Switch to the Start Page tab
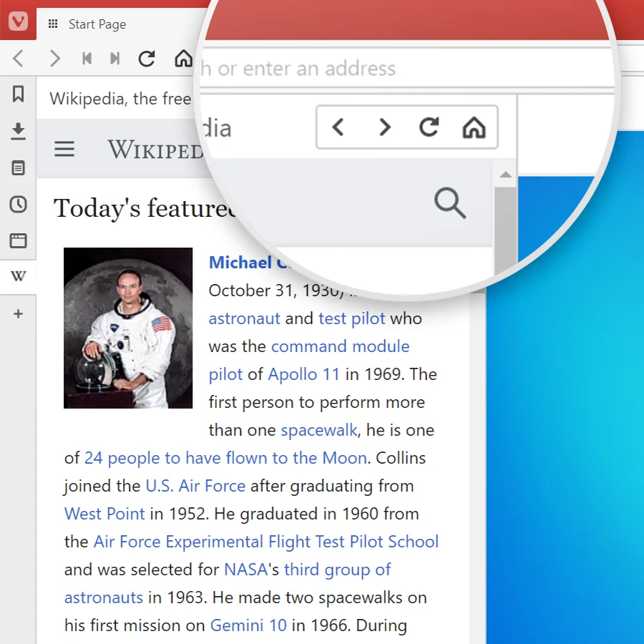 pos(97,24)
